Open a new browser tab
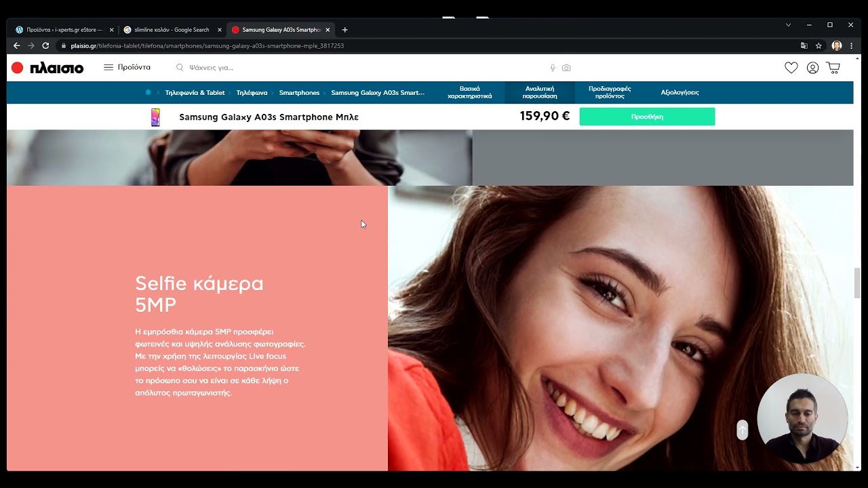Viewport: 868px width, 488px height. 344,30
